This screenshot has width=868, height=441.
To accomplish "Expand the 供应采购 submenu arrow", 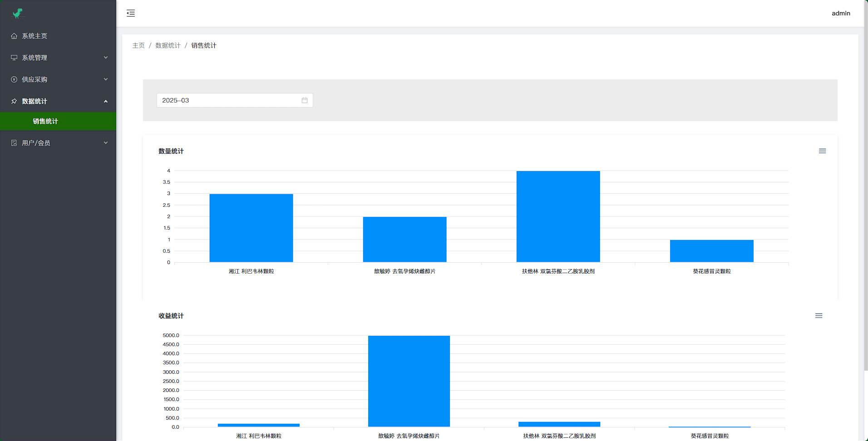I will pyautogui.click(x=106, y=79).
